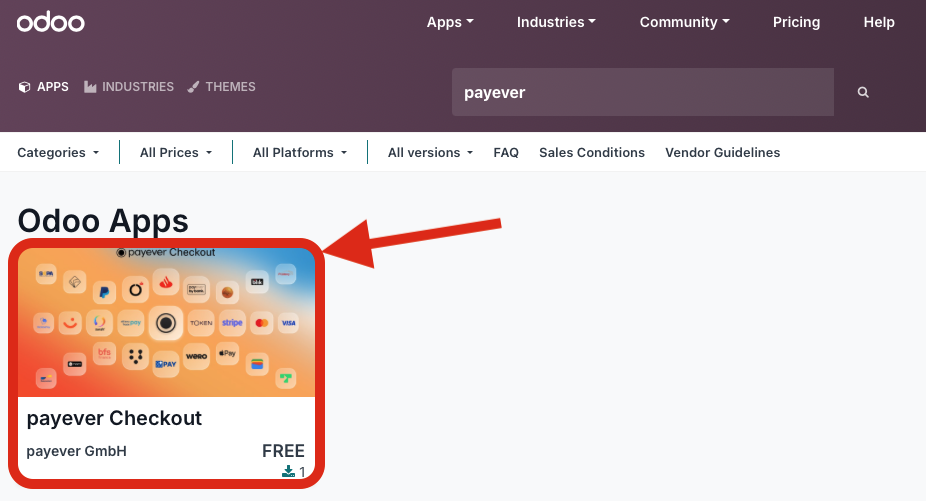Image resolution: width=926 pixels, height=501 pixels.
Task: Open the All Platforms filter dropdown
Action: click(x=299, y=152)
